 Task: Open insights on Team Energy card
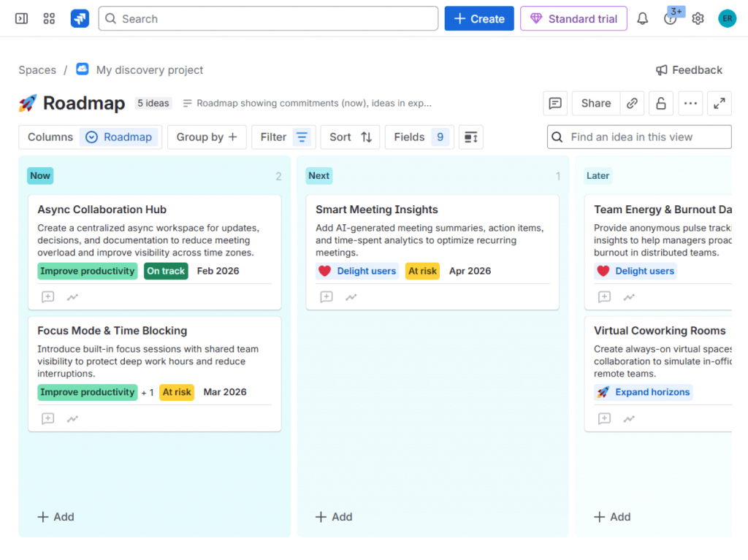(629, 297)
